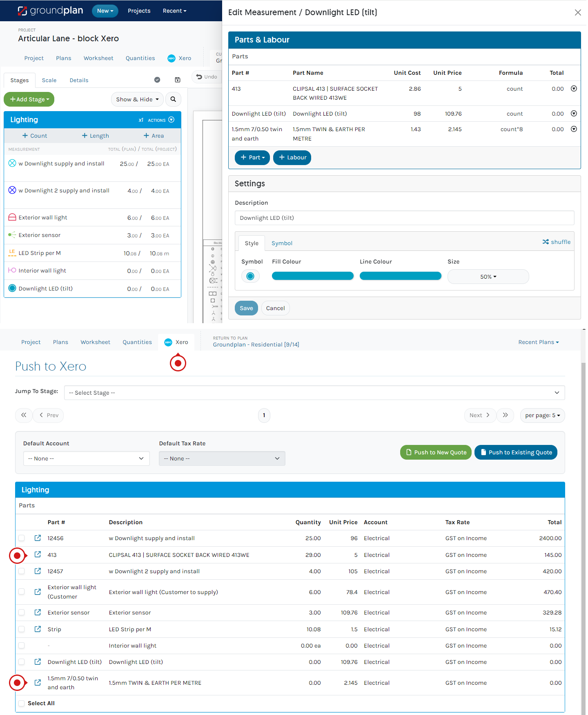Image resolution: width=588 pixels, height=715 pixels.
Task: Click the Fill Colour swatch
Action: 313,276
